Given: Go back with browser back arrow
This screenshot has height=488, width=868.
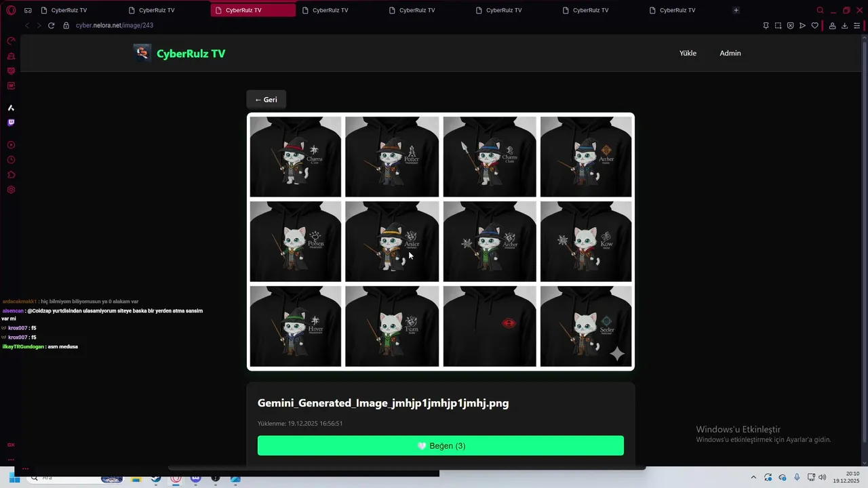Looking at the screenshot, I should click(27, 26).
